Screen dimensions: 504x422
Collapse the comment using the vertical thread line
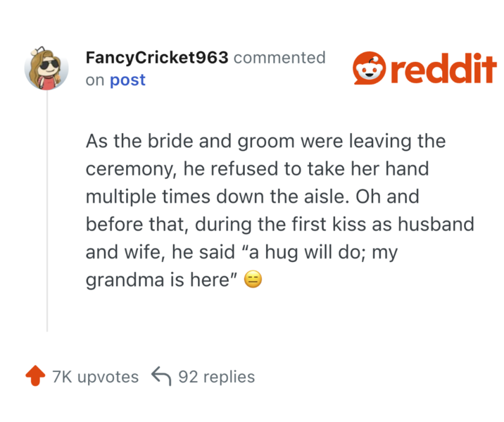click(x=47, y=211)
